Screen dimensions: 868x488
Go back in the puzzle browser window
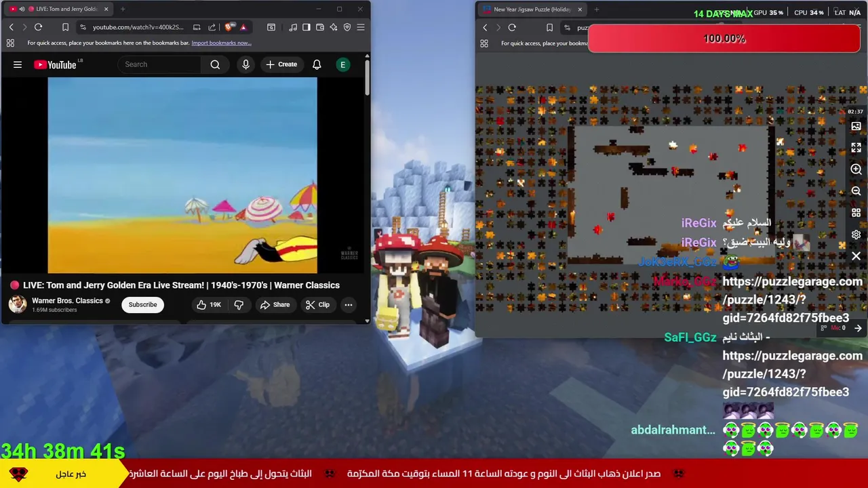[485, 28]
